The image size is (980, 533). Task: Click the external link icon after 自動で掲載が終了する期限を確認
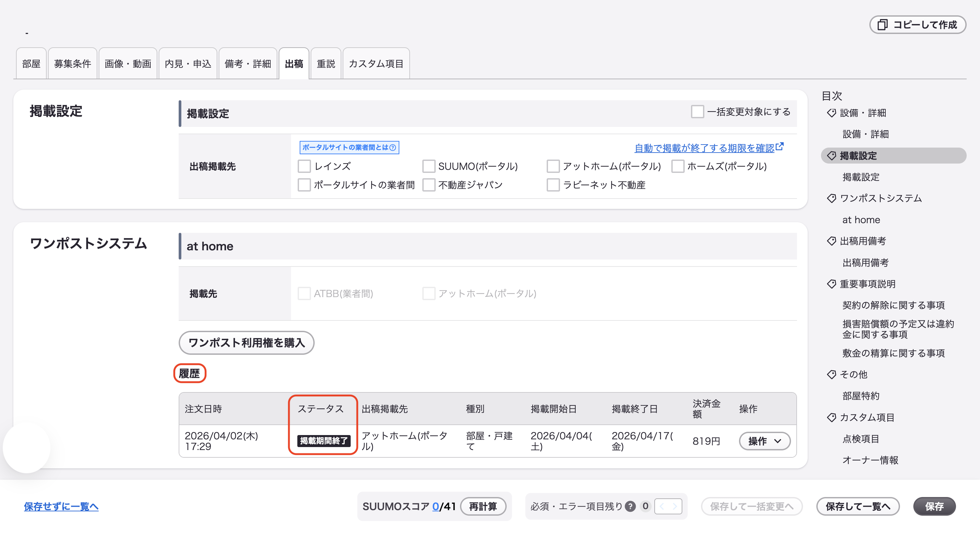coord(780,146)
